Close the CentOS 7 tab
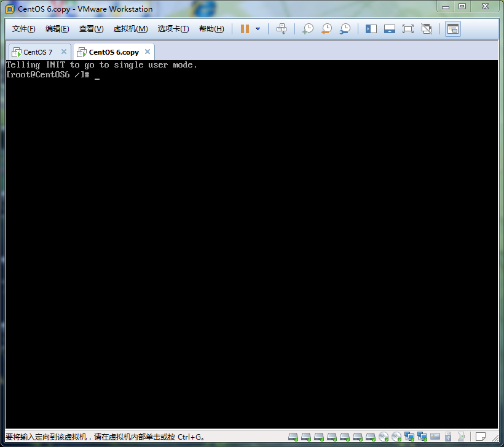This screenshot has width=504, height=447. click(x=64, y=52)
